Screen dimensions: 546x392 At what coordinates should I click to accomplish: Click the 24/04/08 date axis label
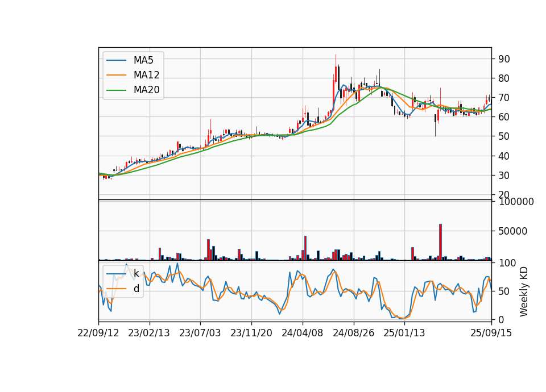click(302, 333)
